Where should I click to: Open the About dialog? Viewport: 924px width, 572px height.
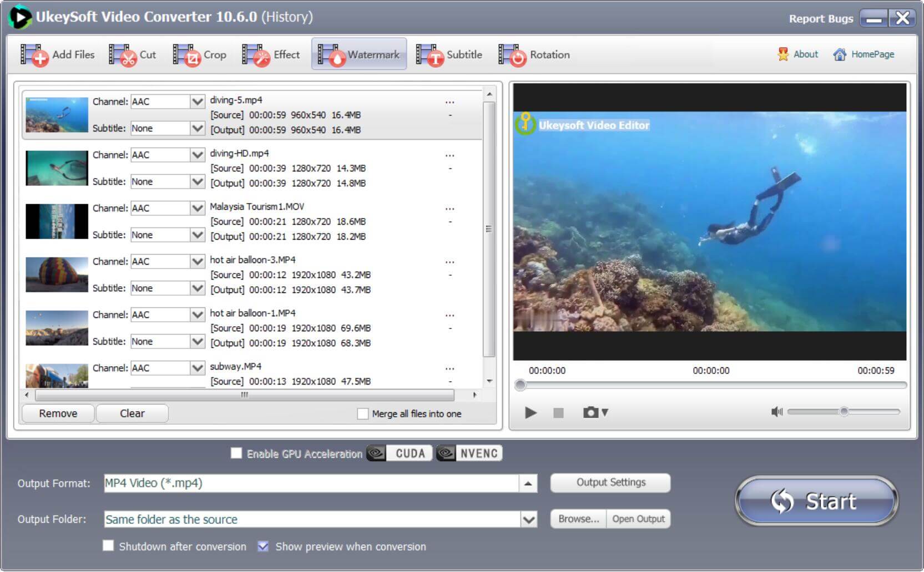(798, 54)
